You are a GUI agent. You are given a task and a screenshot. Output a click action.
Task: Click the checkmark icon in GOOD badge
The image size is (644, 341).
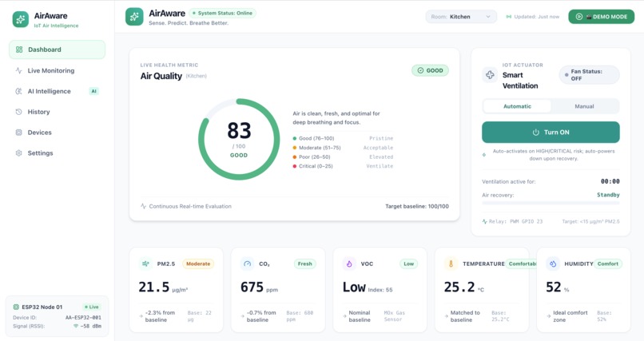click(420, 70)
